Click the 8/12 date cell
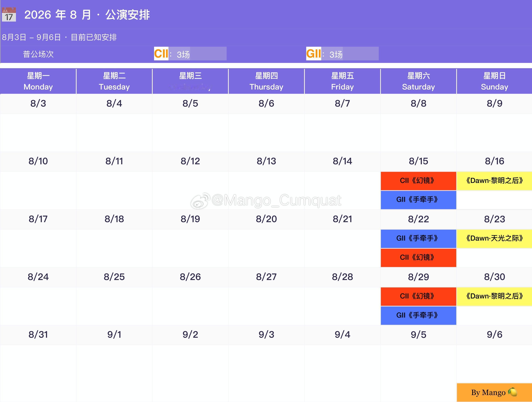Image resolution: width=532 pixels, height=402 pixels. point(190,162)
